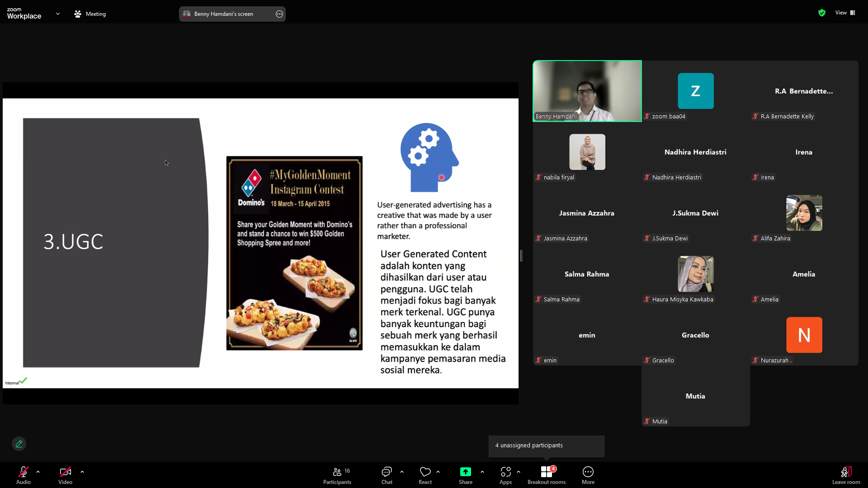Viewport: 868px width, 488px height.
Task: Select the Nadhira Herdiastri participant tile
Action: click(x=696, y=152)
